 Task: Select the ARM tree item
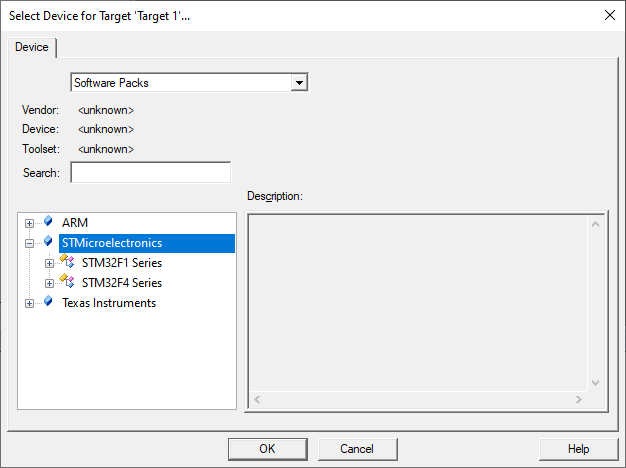pyautogui.click(x=75, y=223)
